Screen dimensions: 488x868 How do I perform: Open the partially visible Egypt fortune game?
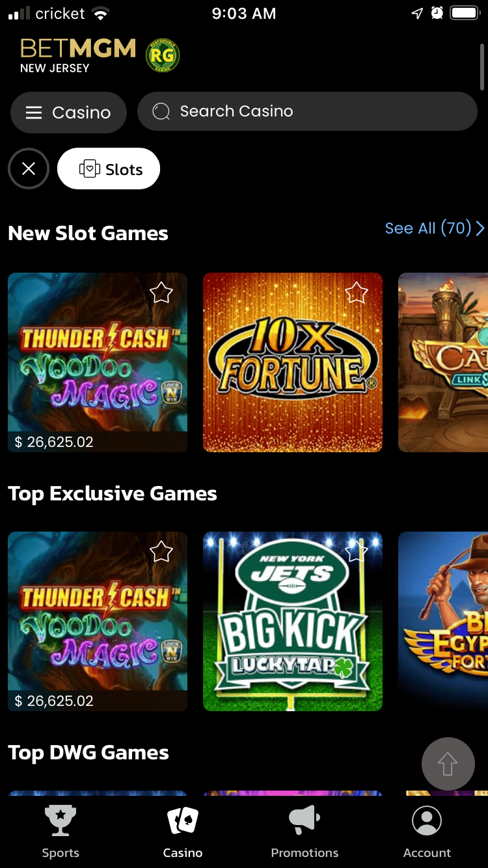(x=443, y=621)
